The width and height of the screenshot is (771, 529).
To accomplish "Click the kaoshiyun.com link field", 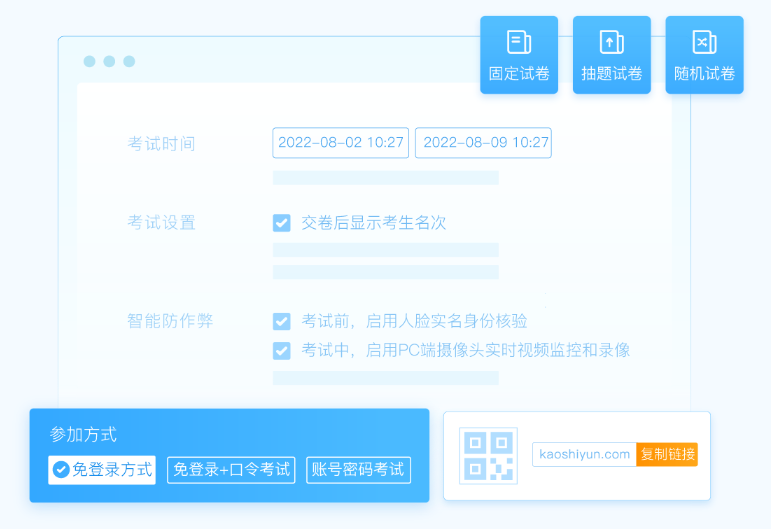I will click(x=584, y=455).
